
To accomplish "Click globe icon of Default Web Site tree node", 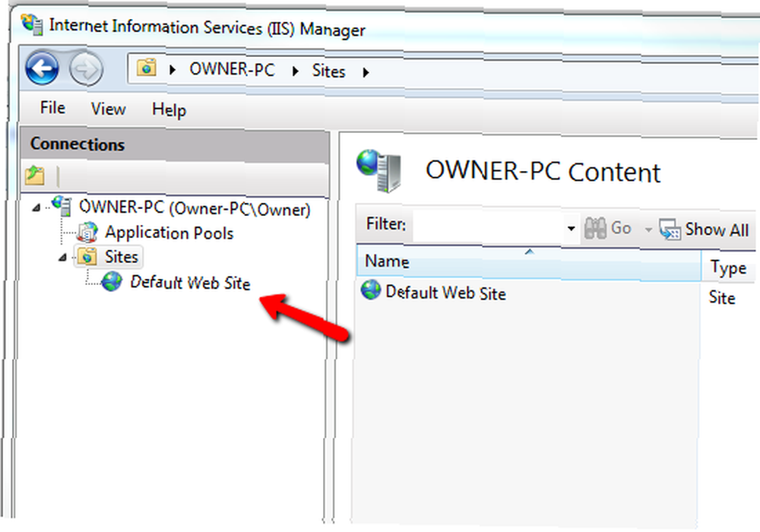I will (112, 281).
